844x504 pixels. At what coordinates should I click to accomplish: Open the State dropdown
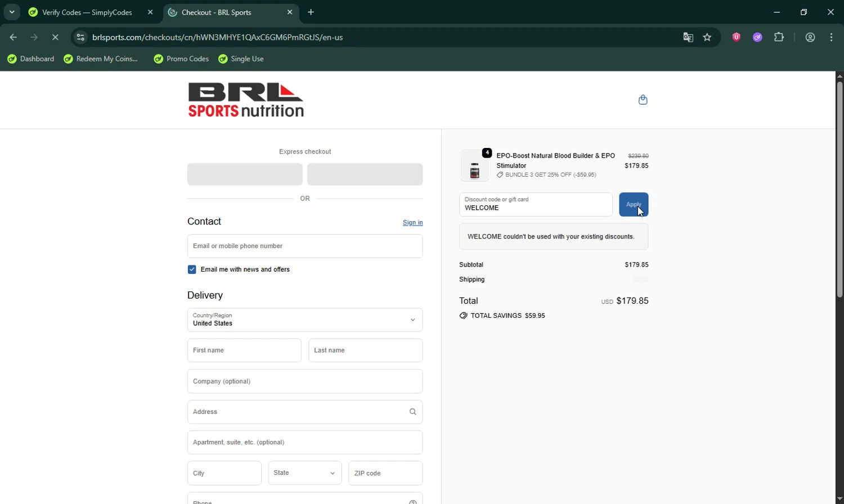tap(305, 473)
